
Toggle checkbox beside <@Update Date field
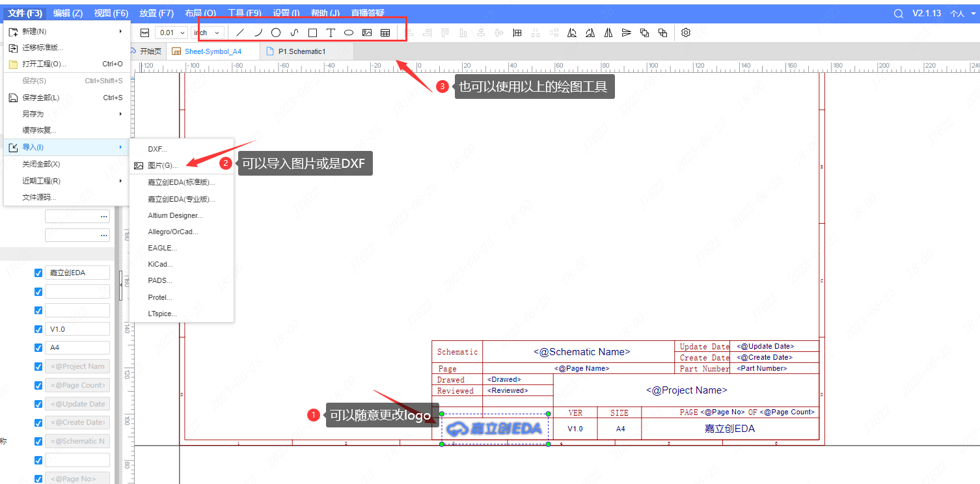point(38,404)
